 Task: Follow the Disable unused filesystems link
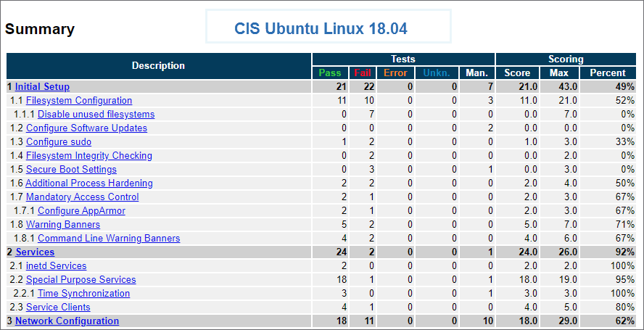coord(96,115)
